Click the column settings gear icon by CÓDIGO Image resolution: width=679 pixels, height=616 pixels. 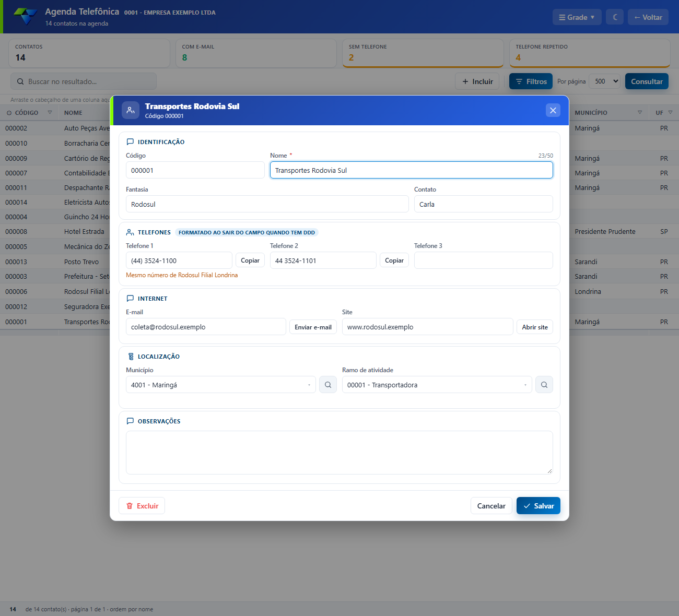point(9,113)
